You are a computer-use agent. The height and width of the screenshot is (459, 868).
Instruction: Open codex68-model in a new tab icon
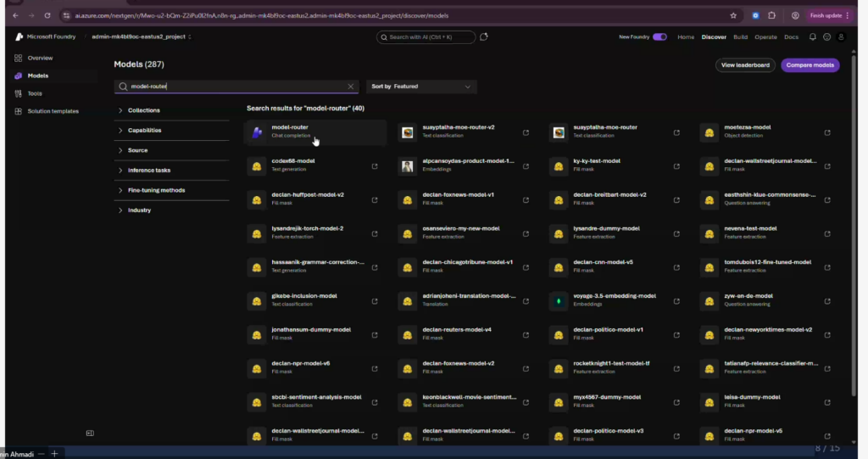click(x=375, y=166)
